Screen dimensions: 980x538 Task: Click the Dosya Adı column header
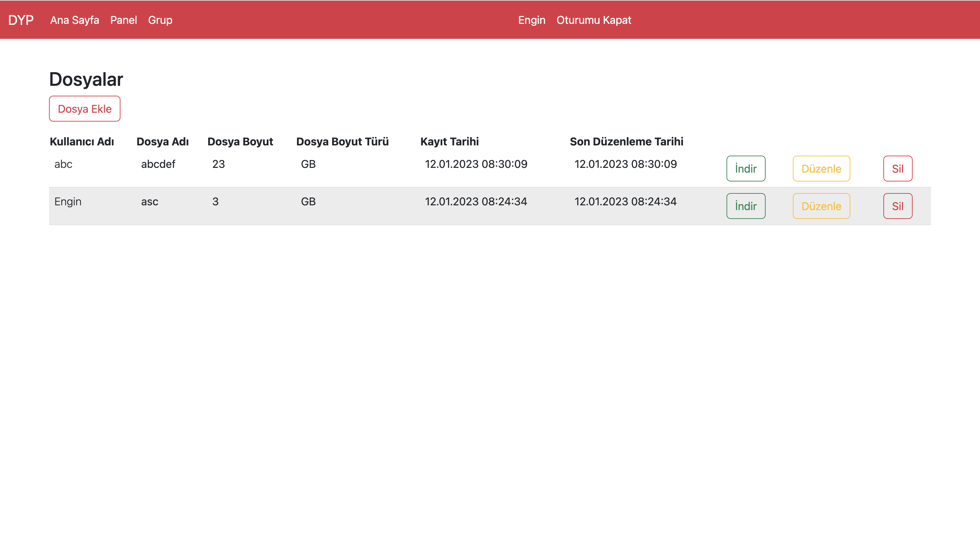pyautogui.click(x=162, y=142)
